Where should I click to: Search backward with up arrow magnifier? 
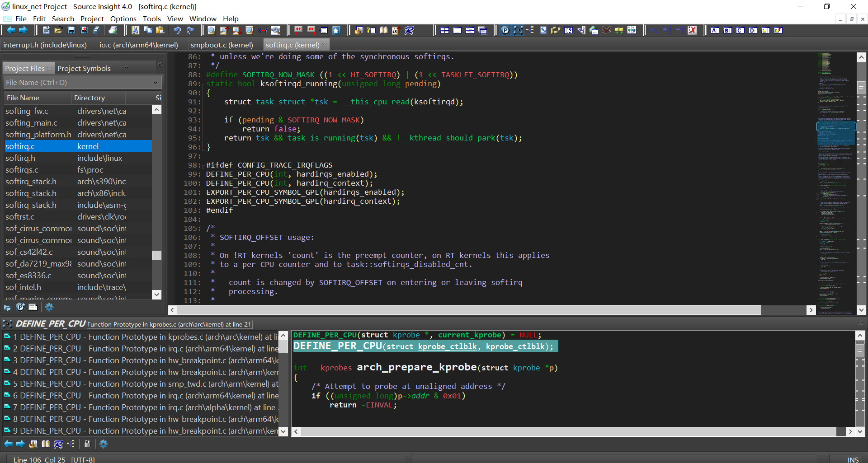click(x=224, y=30)
